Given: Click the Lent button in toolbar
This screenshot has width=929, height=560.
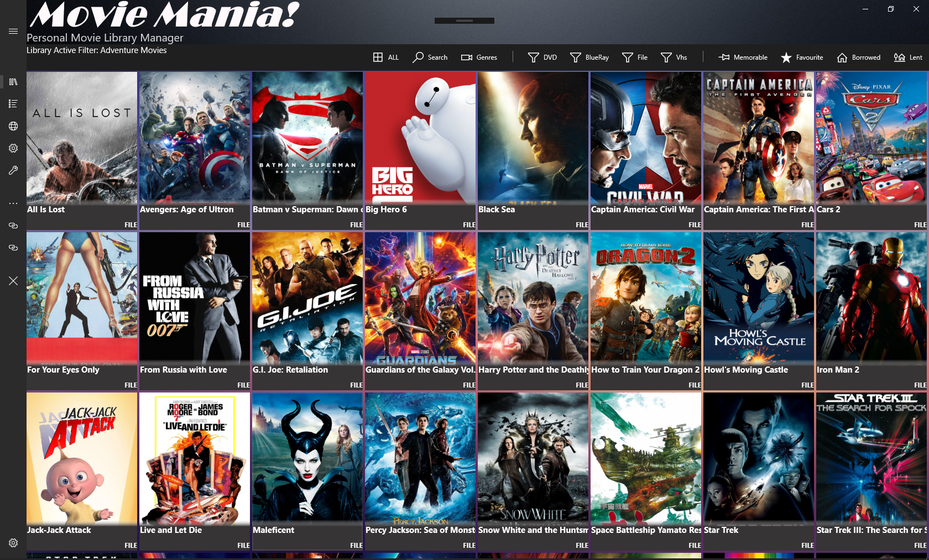Looking at the screenshot, I should click(908, 57).
